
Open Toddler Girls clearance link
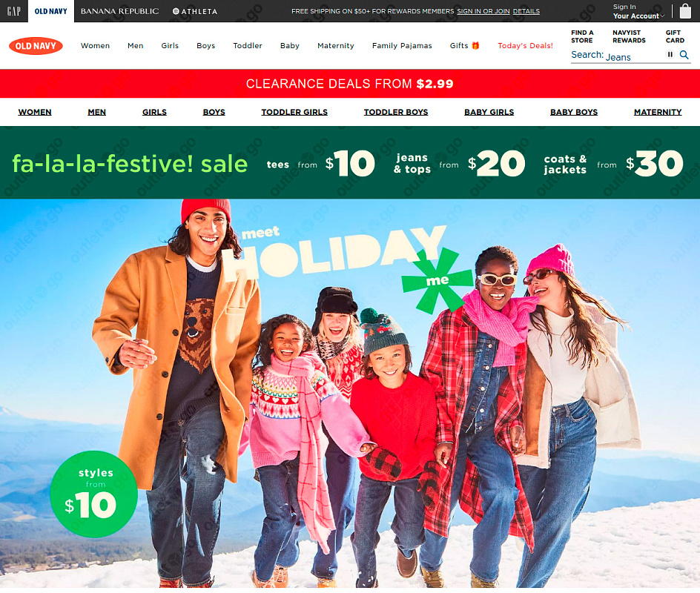pyautogui.click(x=294, y=112)
